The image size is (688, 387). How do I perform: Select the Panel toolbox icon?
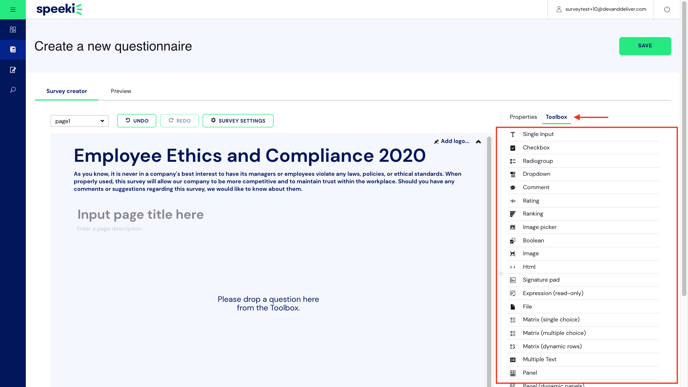[x=512, y=373]
